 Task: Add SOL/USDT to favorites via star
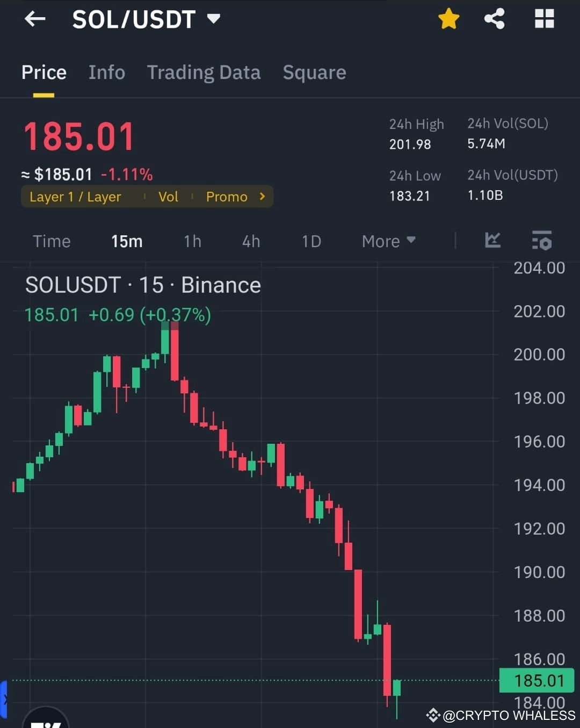448,19
